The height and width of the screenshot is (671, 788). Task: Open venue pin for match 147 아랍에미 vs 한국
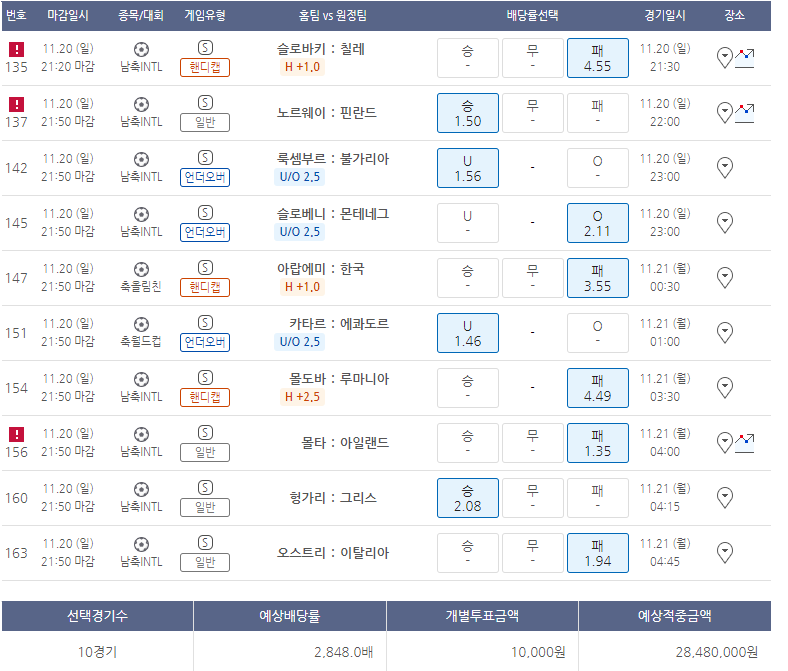(724, 278)
